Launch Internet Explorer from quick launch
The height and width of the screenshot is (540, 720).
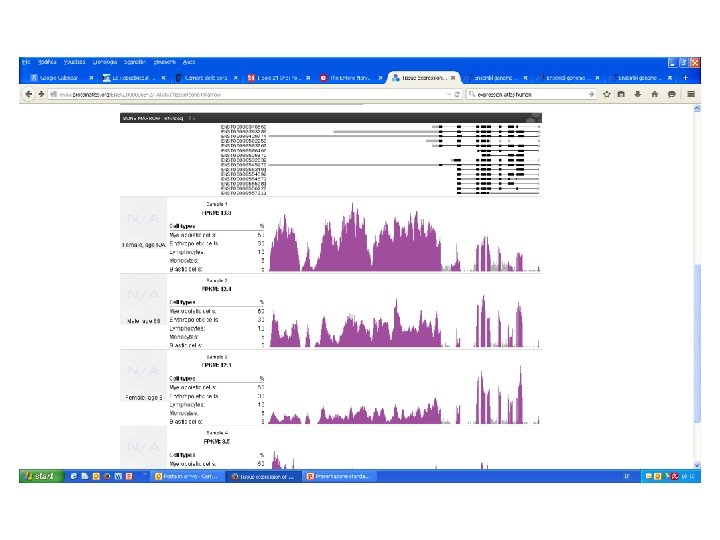pyautogui.click(x=73, y=476)
